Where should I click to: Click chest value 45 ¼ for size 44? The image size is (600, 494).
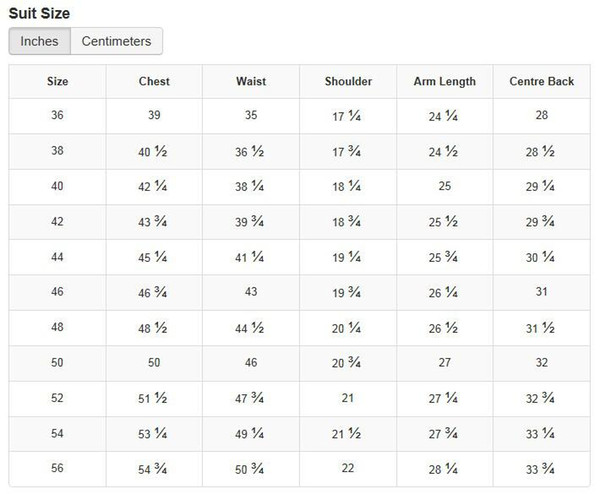(x=153, y=257)
